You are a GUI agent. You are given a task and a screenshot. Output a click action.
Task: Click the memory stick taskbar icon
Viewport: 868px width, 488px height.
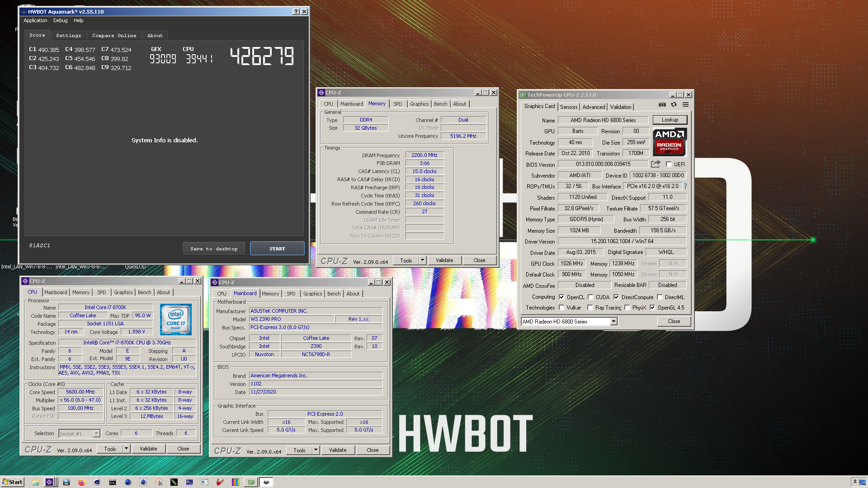click(174, 482)
